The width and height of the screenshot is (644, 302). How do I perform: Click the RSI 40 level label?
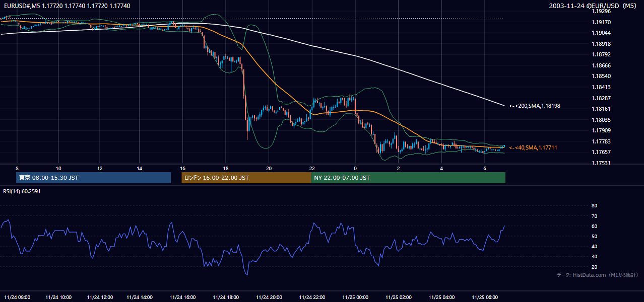point(594,246)
